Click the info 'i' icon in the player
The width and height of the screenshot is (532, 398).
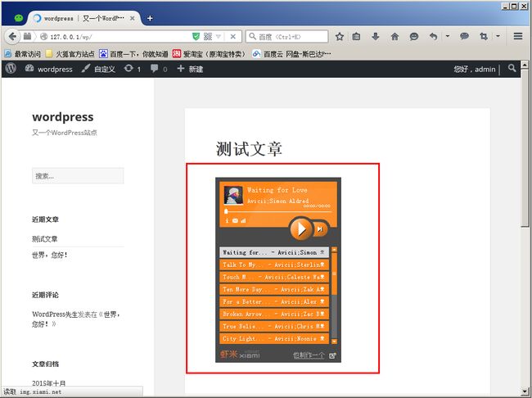coord(227,221)
